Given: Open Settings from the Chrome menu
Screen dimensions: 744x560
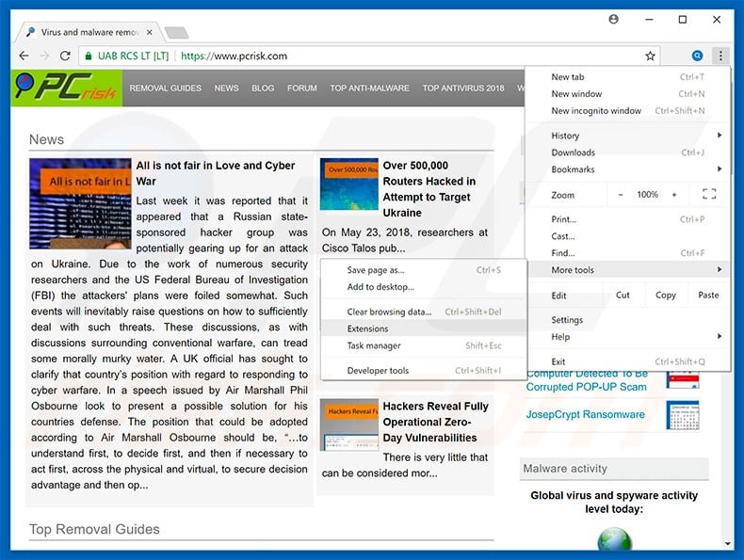Looking at the screenshot, I should click(x=628, y=320).
